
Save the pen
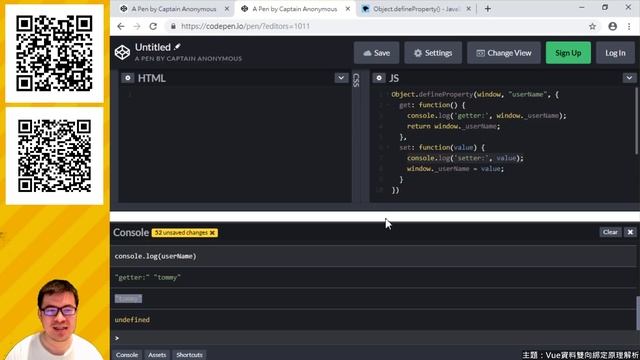pos(376,53)
